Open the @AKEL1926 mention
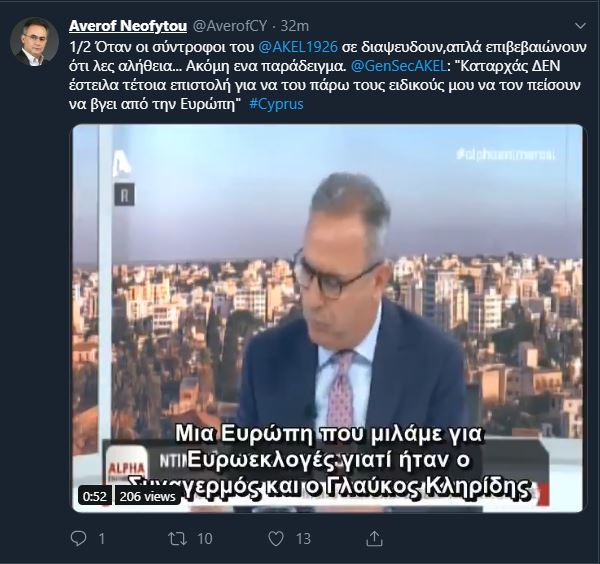Image resolution: width=600 pixels, height=564 pixels. [298, 47]
